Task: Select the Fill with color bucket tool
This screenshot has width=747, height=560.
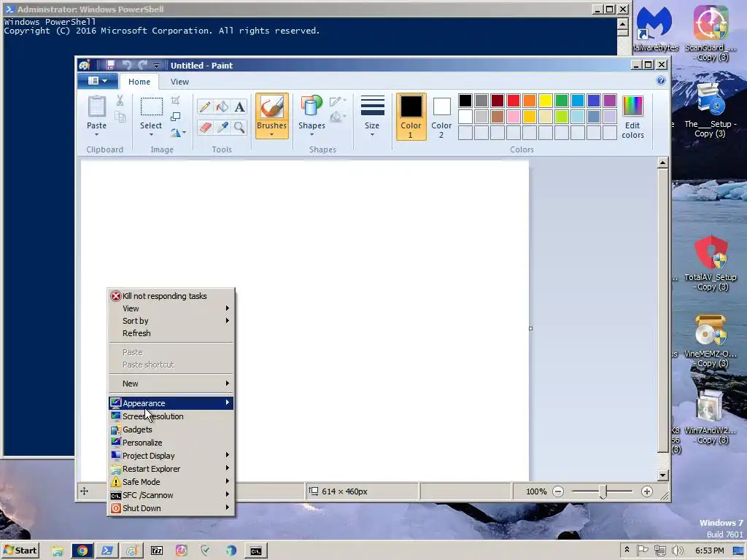Action: tap(222, 106)
